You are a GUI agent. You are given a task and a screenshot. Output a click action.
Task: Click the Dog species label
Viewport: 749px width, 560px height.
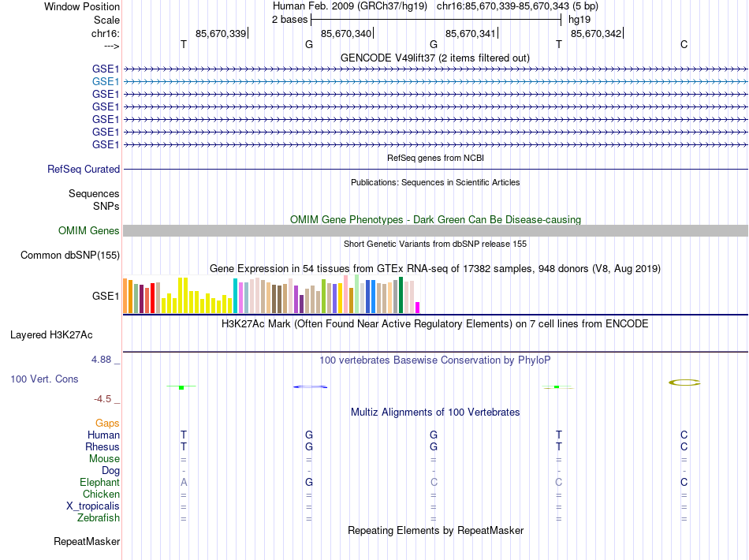pyautogui.click(x=110, y=471)
